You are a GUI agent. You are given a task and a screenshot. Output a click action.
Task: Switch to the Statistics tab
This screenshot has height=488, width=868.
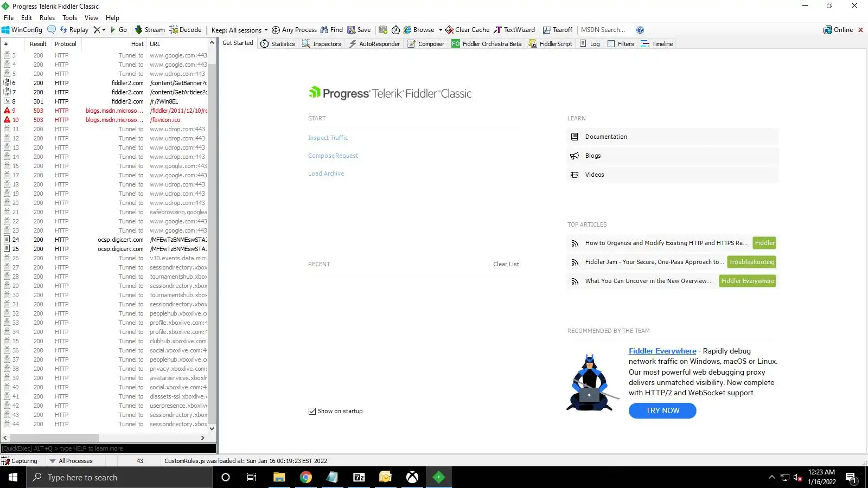(x=278, y=44)
